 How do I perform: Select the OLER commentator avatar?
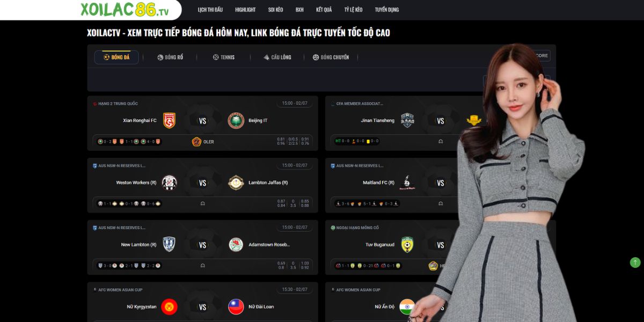[196, 142]
